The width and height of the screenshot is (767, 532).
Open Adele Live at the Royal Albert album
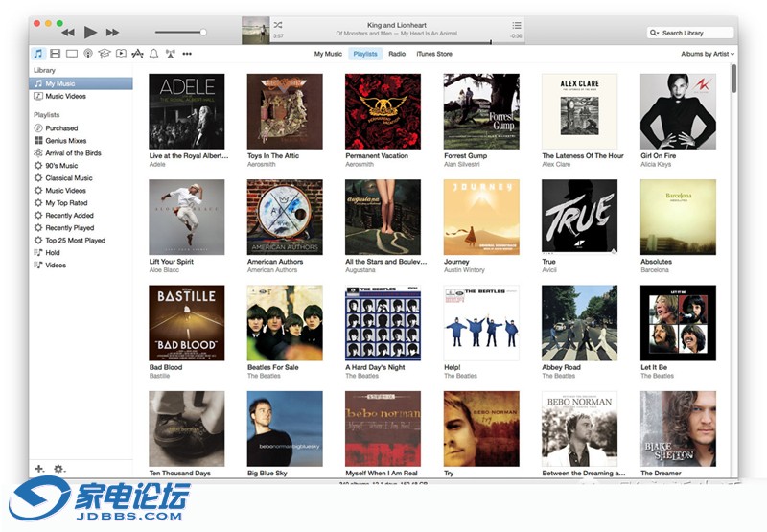click(x=186, y=111)
